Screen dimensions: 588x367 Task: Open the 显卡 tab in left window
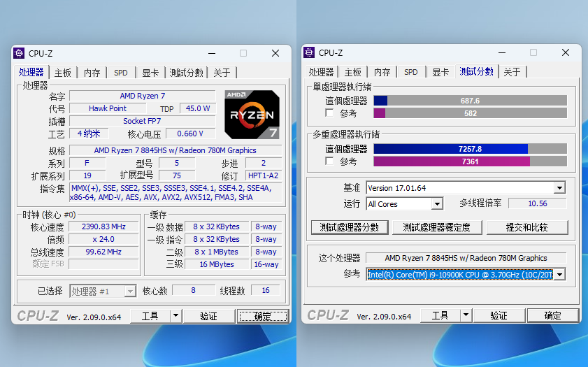coord(150,73)
